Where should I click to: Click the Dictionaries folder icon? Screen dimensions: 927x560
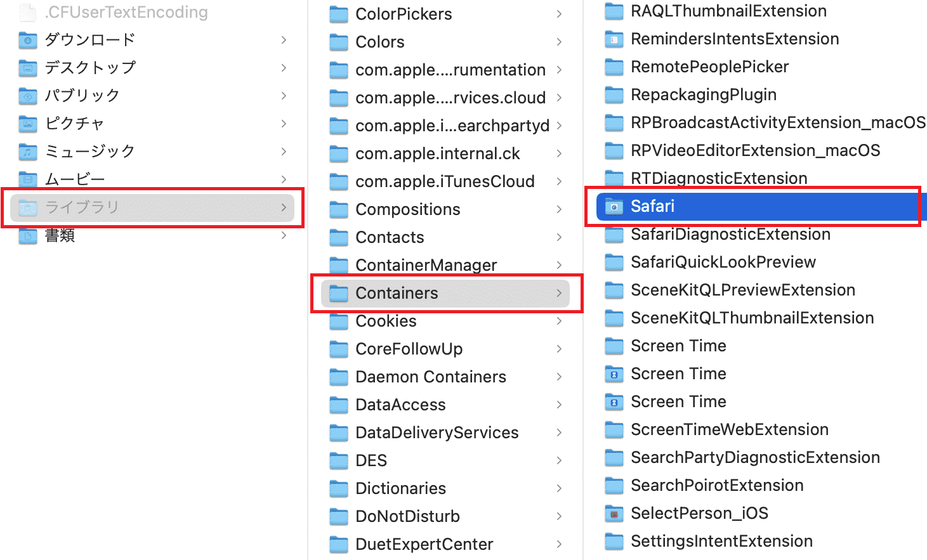(x=339, y=488)
